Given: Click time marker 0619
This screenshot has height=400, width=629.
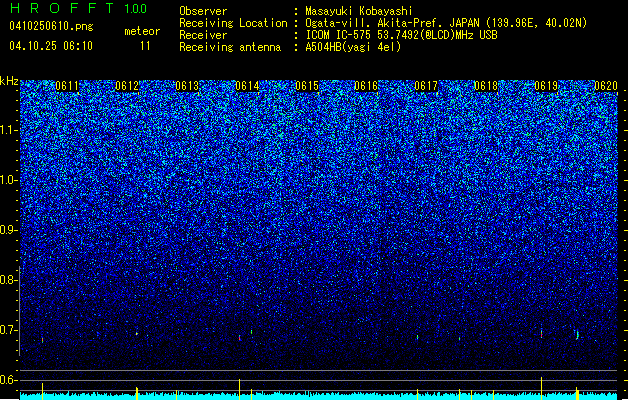Looking at the screenshot, I should click(x=546, y=86).
